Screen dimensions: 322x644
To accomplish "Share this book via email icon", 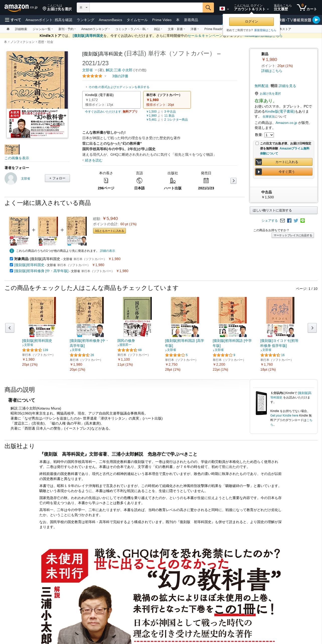I will pos(282,221).
